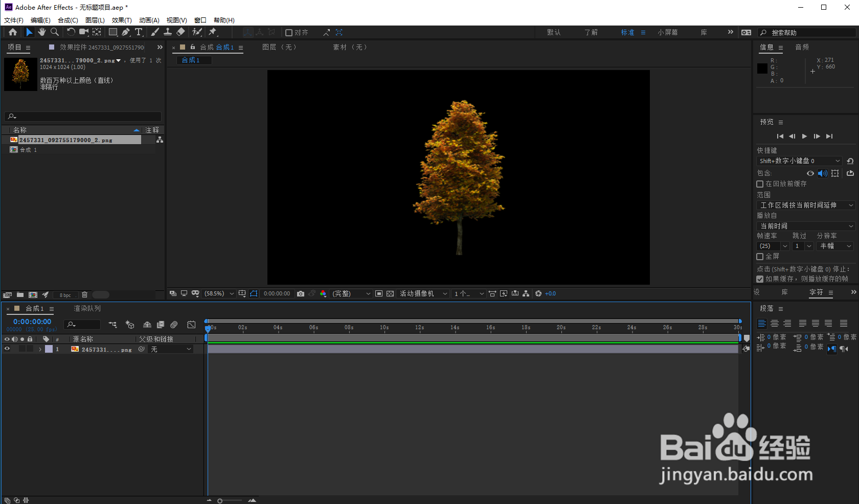Open the 编辑(E) menu
Viewport: 859px width, 504px height.
point(40,20)
